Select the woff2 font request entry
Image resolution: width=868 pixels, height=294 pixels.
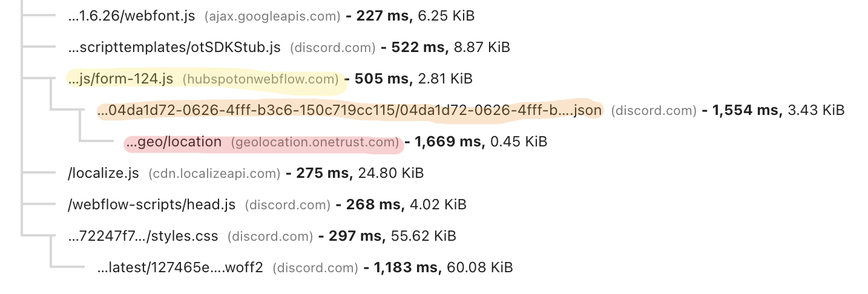(x=180, y=267)
